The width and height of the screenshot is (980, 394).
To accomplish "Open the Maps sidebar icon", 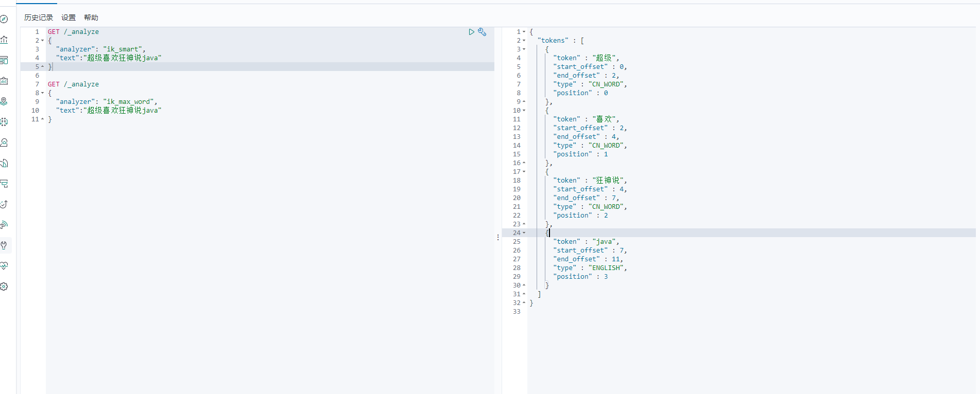I will click(x=4, y=101).
